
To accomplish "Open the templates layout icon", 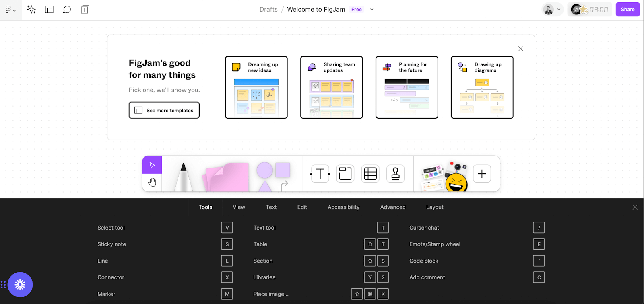I will click(50, 10).
